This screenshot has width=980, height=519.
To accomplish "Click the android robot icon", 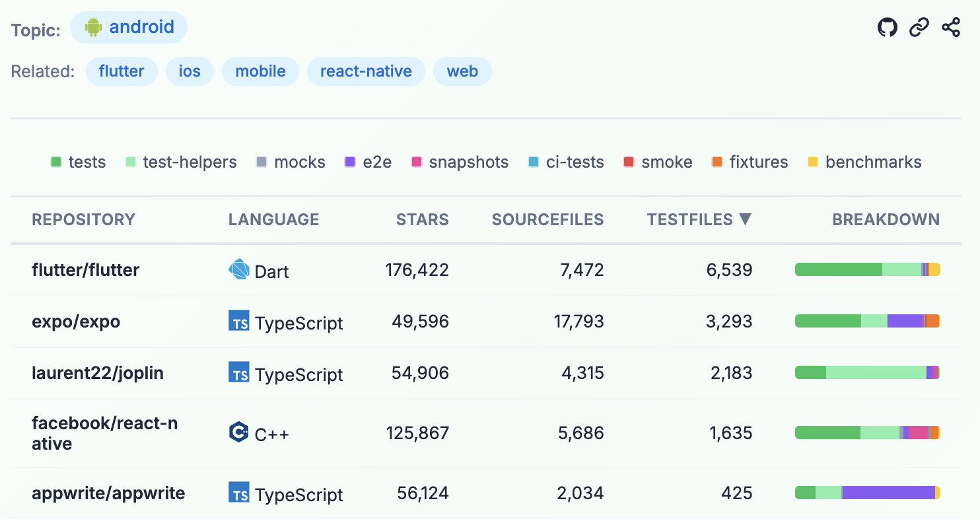I will pyautogui.click(x=93, y=28).
